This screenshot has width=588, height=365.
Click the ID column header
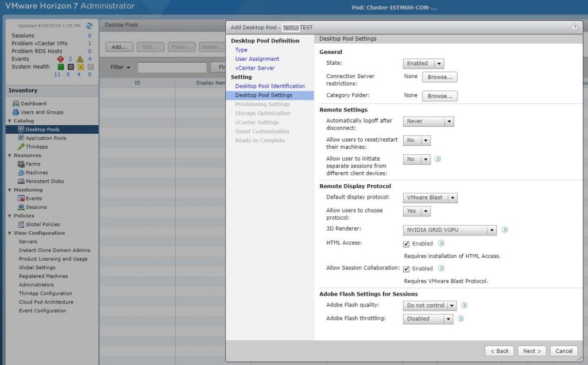137,83
